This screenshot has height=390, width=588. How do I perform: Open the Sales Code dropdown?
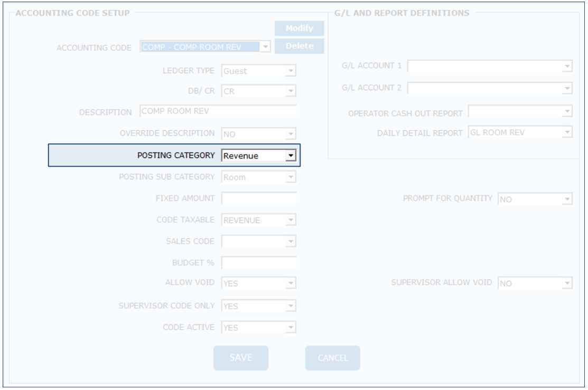tap(290, 242)
